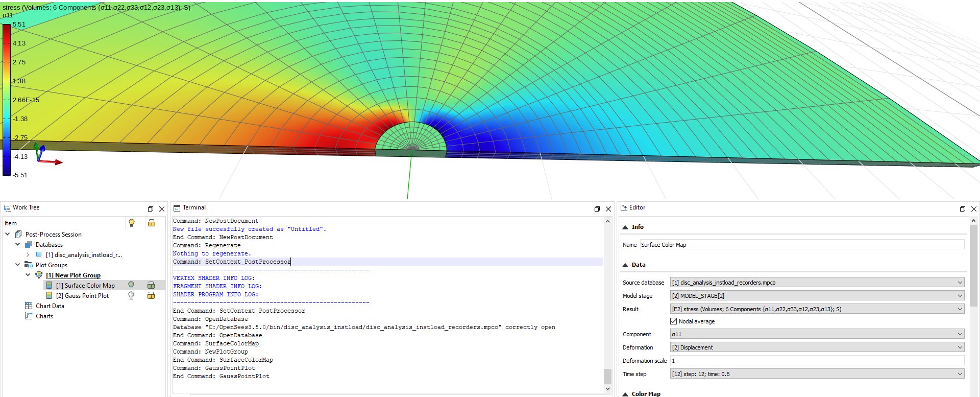Click the Work Tree panel icon
This screenshot has width=980, height=397.
[x=7, y=208]
